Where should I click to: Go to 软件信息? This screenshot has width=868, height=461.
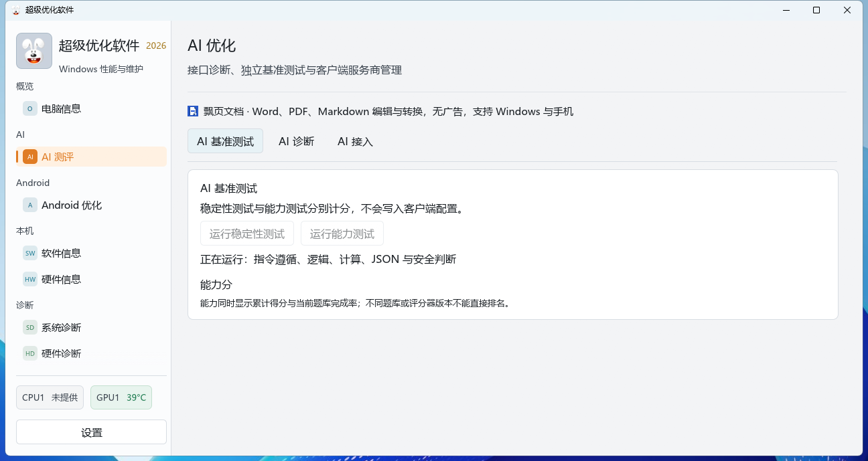[x=91, y=253]
